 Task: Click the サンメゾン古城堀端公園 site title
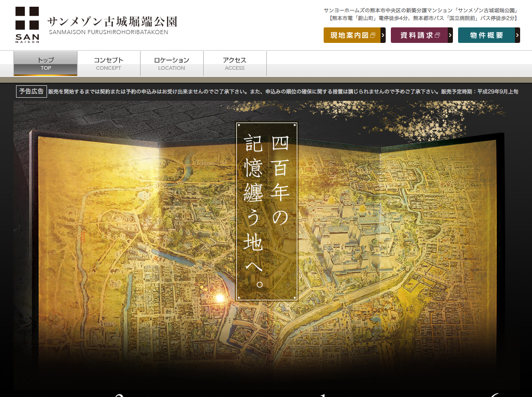click(112, 22)
